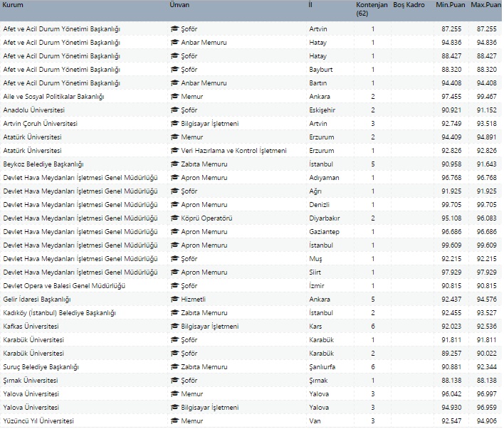
Task: Click cap icon in Suruç Belediye Başkanlığı row
Action: coord(174,367)
